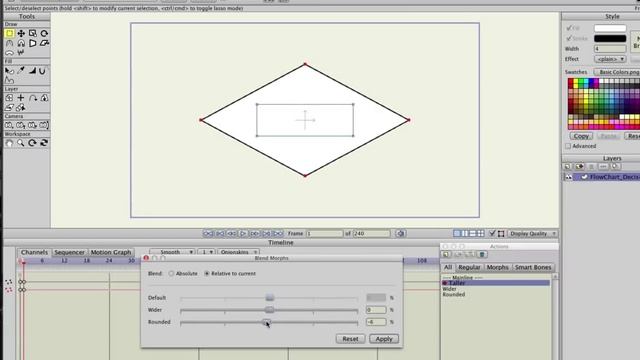Toggle visibility eye of FlowChart layer
This screenshot has width=640, height=360.
[569, 177]
